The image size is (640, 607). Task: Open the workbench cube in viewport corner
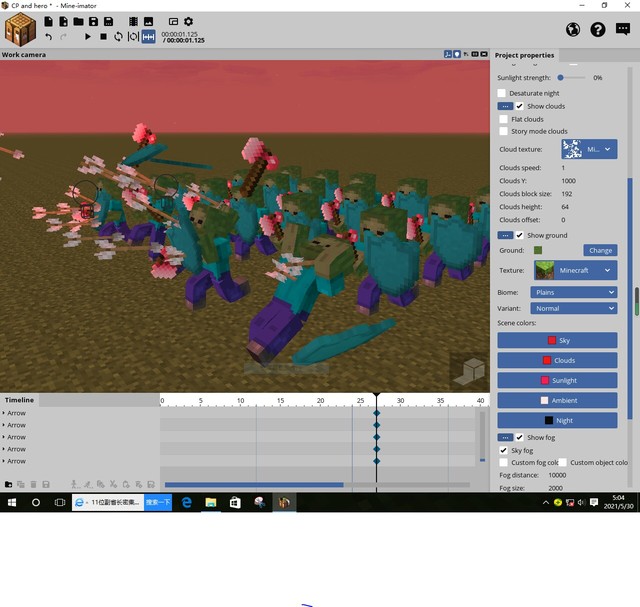469,371
